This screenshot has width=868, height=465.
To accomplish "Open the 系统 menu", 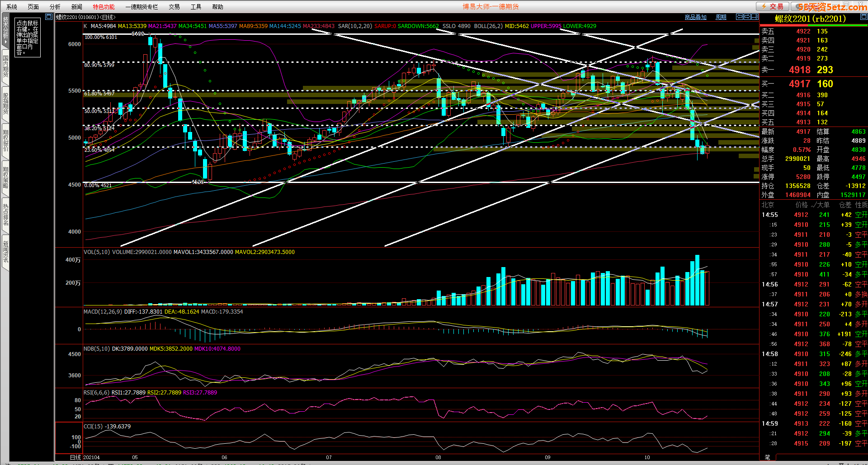I will click(x=12, y=7).
